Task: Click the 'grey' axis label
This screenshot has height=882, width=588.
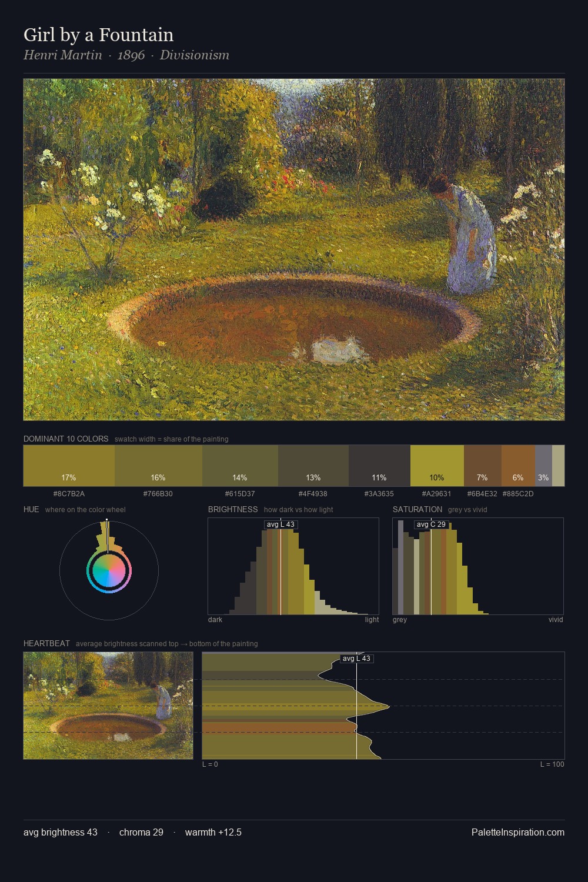Action: point(400,620)
